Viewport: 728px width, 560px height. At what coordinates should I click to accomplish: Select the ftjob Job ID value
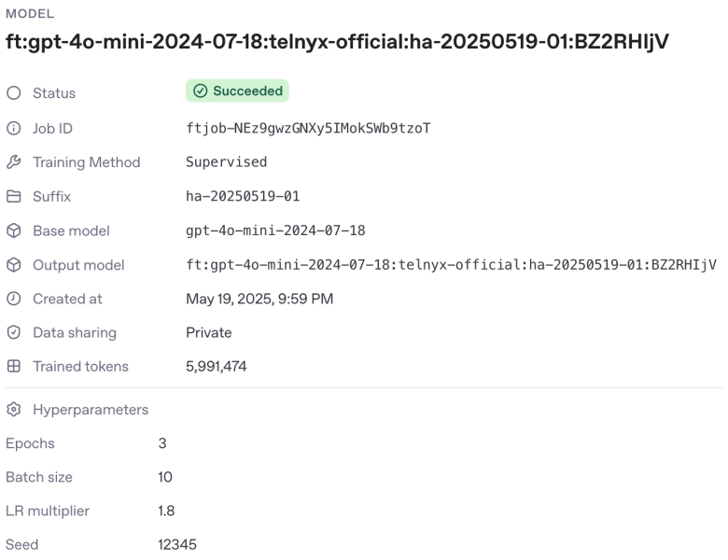(308, 128)
